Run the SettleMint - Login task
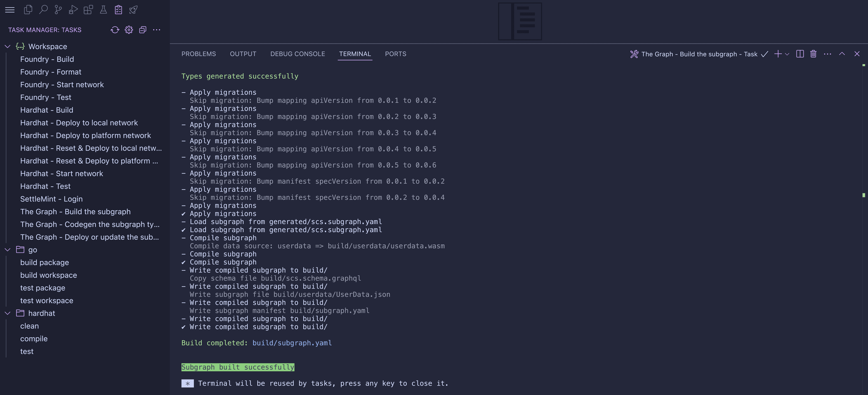 [51, 199]
